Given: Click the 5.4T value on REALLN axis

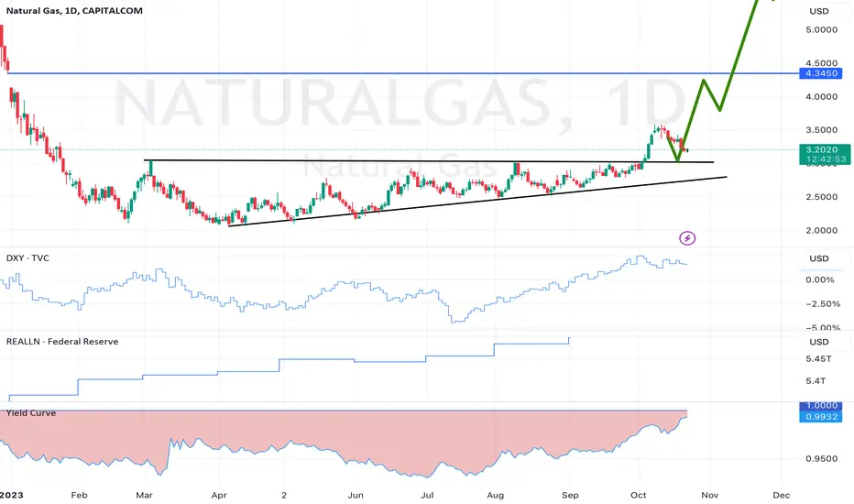Looking at the screenshot, I should point(816,380).
